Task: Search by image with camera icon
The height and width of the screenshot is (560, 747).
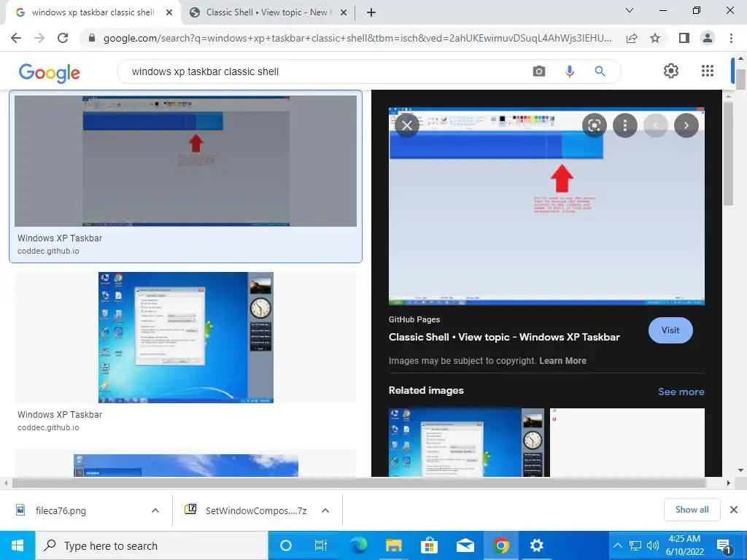Action: click(539, 71)
